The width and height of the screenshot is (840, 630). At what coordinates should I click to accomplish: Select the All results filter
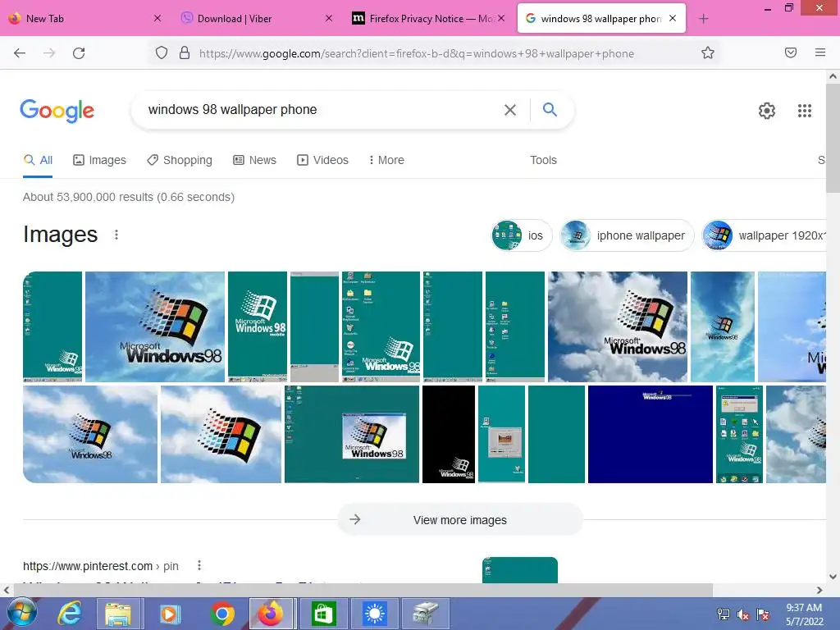pyautogui.click(x=38, y=160)
